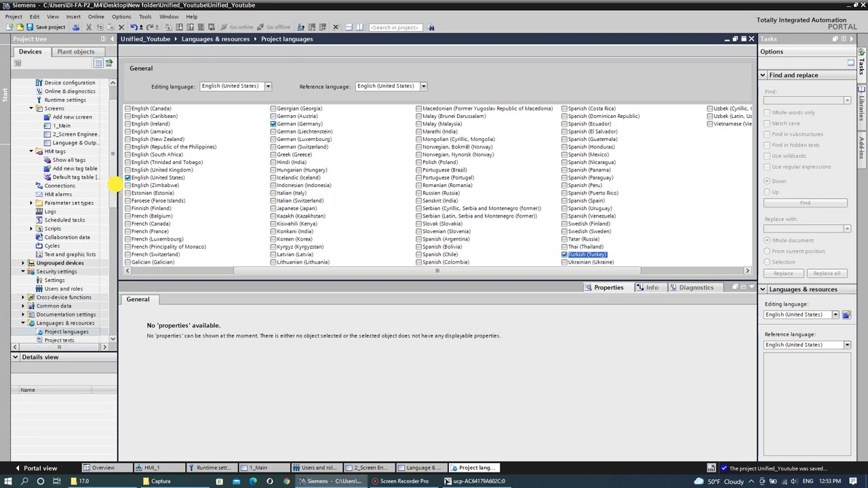
Task: Click the Redo arrow toolbar icon
Action: [x=151, y=27]
